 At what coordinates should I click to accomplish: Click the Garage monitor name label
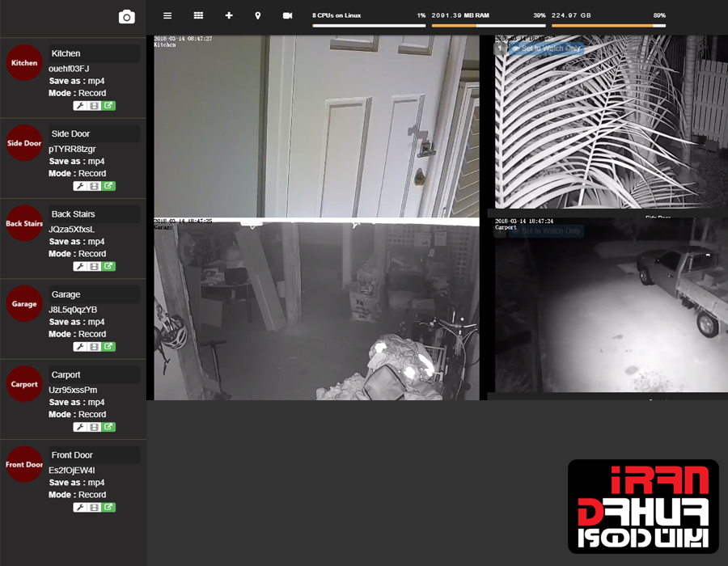point(94,294)
